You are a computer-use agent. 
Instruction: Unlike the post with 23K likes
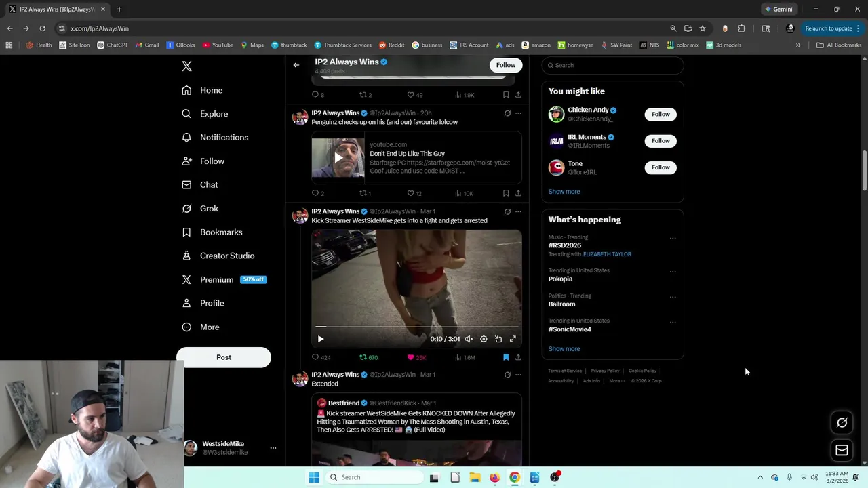click(x=416, y=357)
